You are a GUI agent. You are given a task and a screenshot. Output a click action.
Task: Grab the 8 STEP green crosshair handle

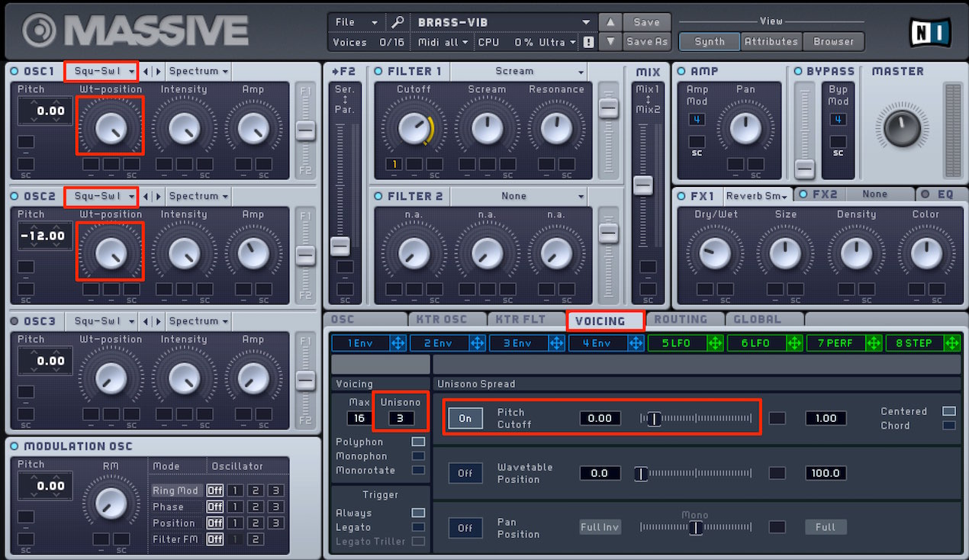pos(954,343)
